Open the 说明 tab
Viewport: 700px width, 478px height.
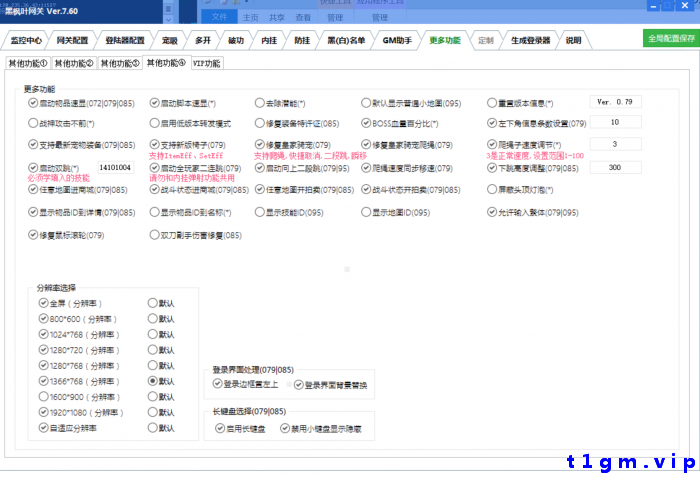[x=574, y=41]
